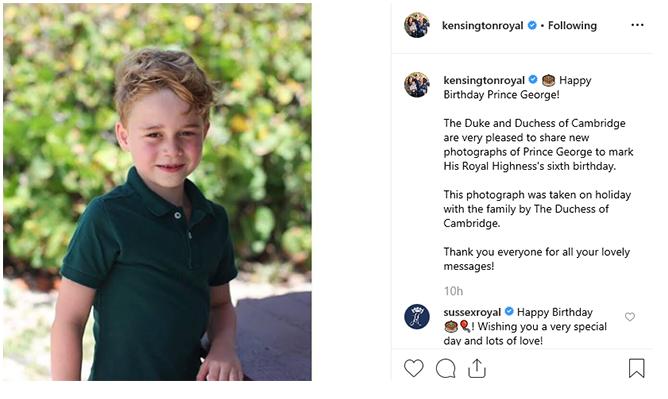Save the post with the bookmark icon
Screen dimensions: 668x399
pyautogui.click(x=636, y=368)
